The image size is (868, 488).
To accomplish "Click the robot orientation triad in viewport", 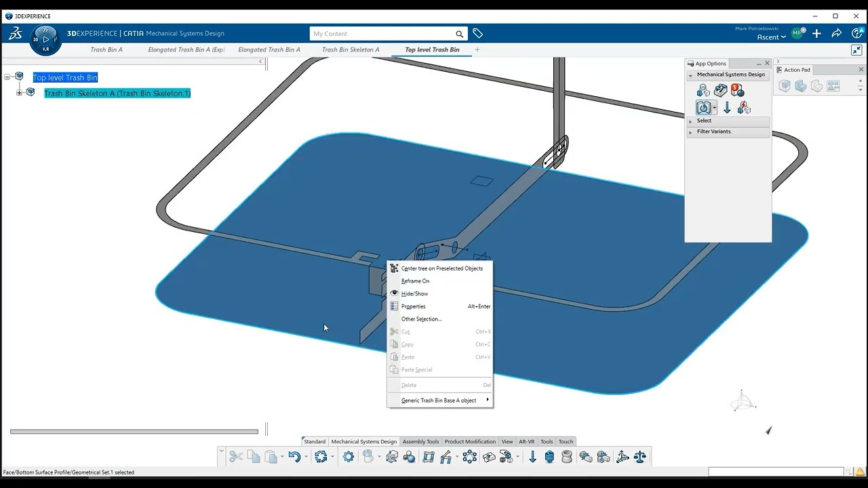I will pyautogui.click(x=743, y=401).
